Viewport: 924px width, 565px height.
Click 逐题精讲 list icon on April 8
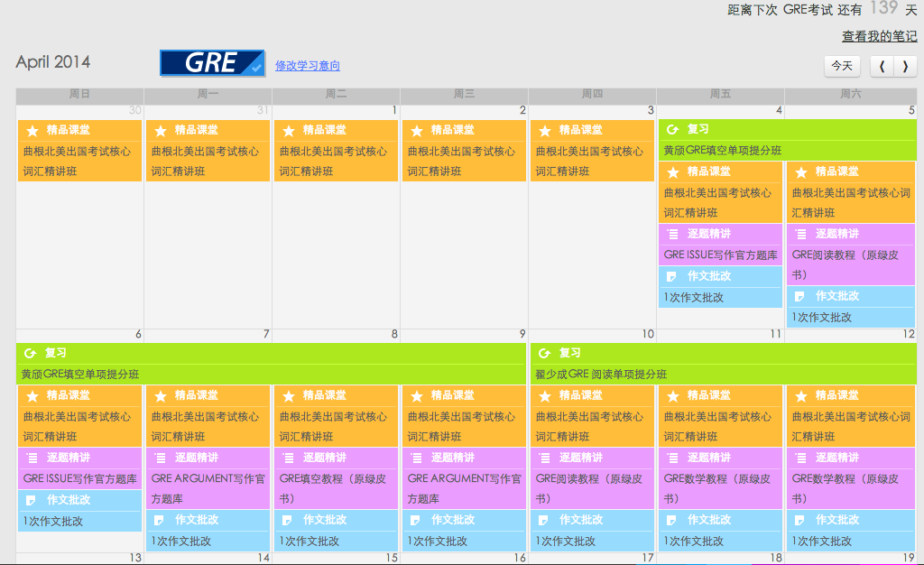point(288,458)
